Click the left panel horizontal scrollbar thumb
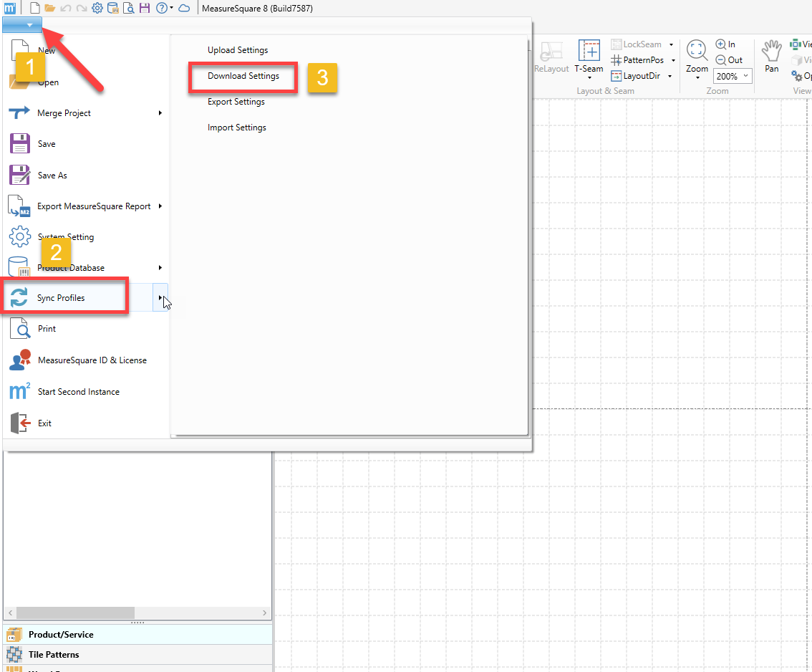Viewport: 812px width, 672px height. (76, 613)
